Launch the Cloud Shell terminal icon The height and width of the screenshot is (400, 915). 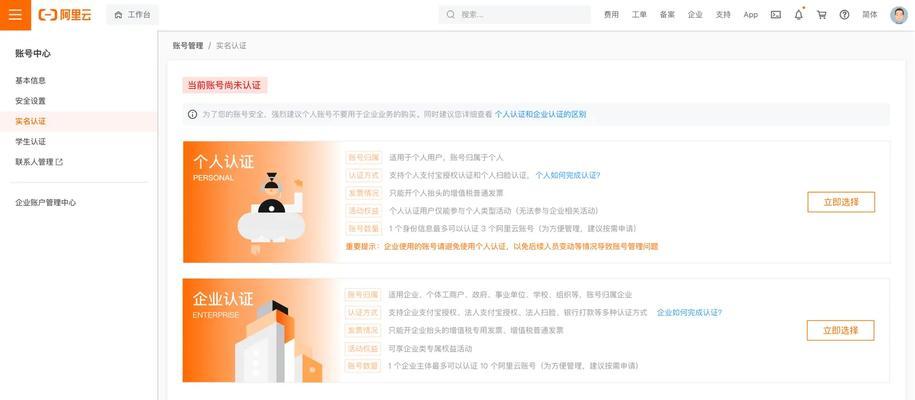pos(776,15)
